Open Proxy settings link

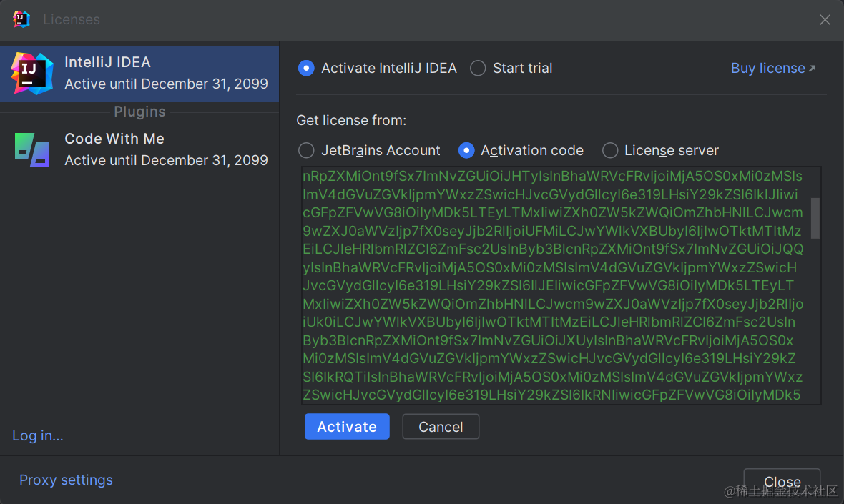pyautogui.click(x=66, y=480)
